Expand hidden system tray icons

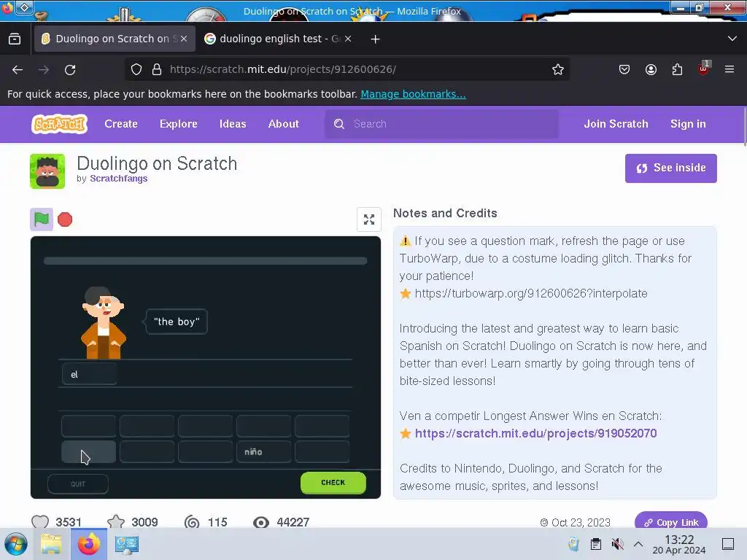point(638,544)
